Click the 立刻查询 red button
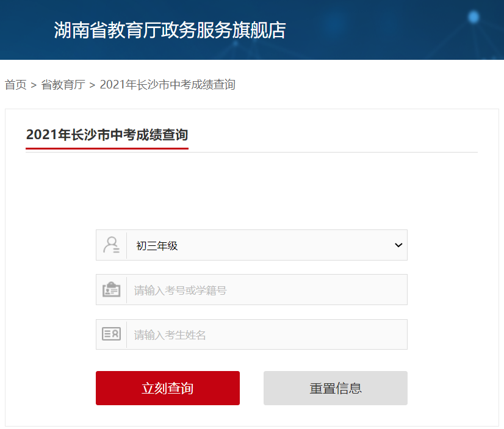The image size is (504, 429). [168, 388]
